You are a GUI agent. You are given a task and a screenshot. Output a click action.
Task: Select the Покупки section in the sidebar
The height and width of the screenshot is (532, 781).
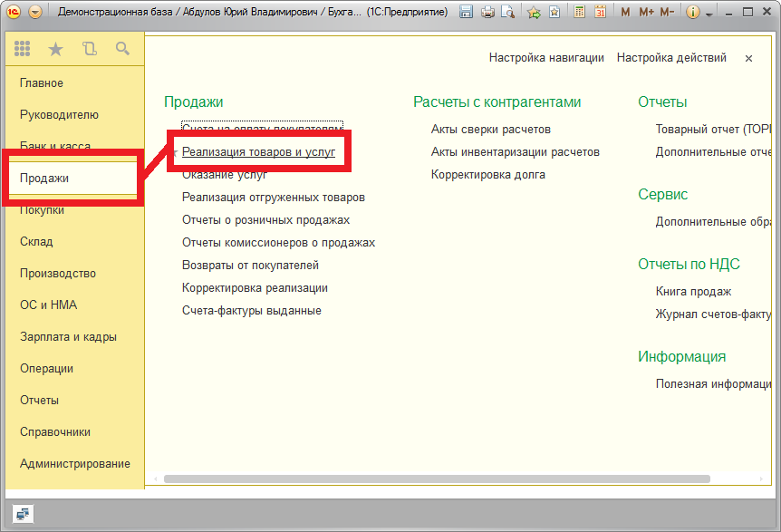click(42, 210)
